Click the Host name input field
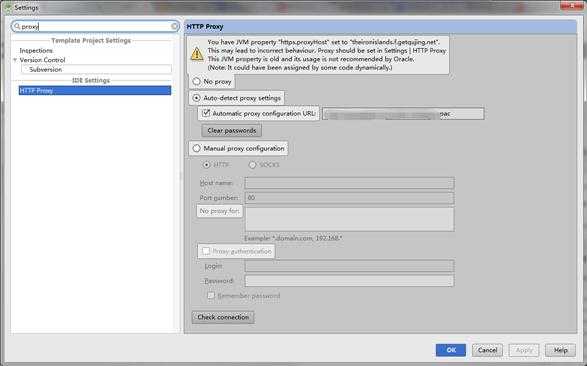 (x=349, y=183)
